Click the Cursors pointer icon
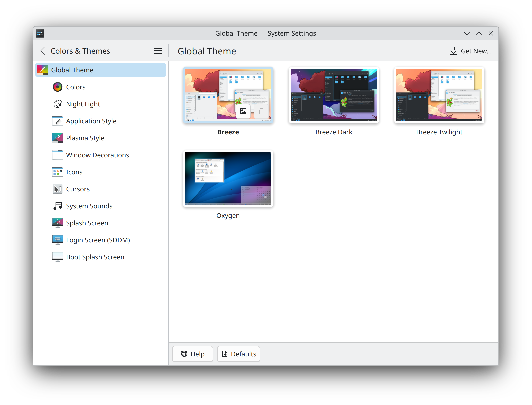The image size is (532, 405). pos(58,189)
